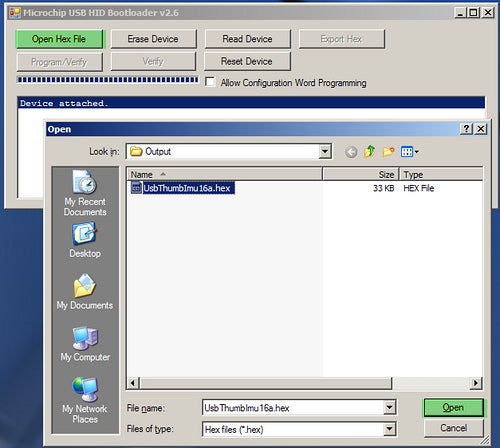Click Read Device button
This screenshot has height=448, width=500.
click(x=248, y=39)
